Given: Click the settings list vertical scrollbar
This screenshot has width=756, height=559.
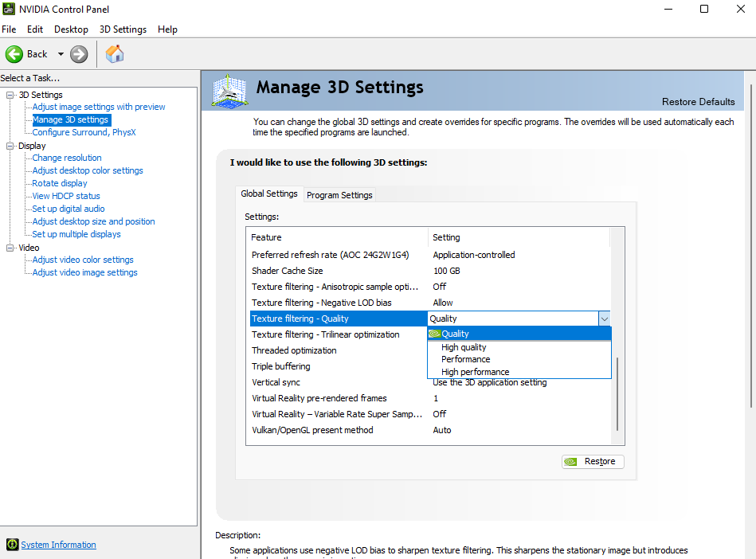Looking at the screenshot, I should (617, 393).
